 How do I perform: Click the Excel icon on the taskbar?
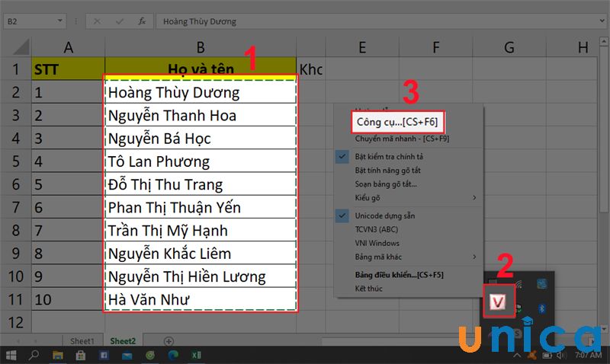pyautogui.click(x=196, y=355)
